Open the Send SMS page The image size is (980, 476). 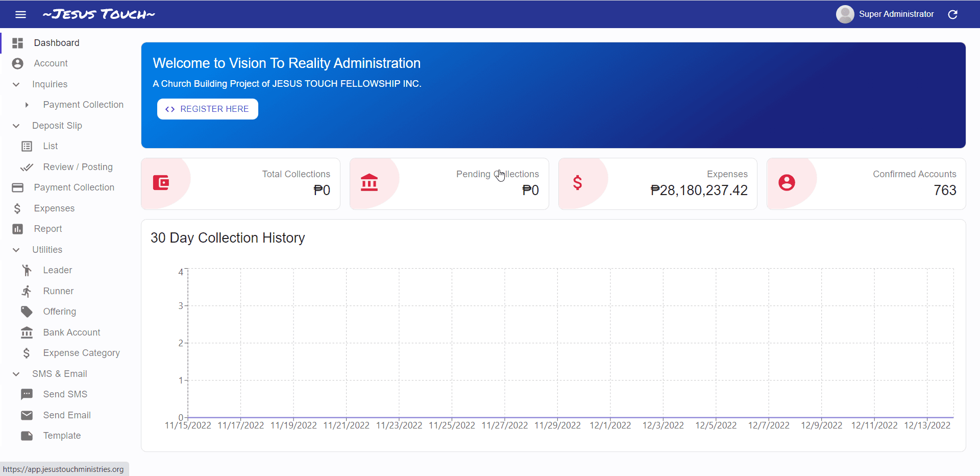pos(65,394)
